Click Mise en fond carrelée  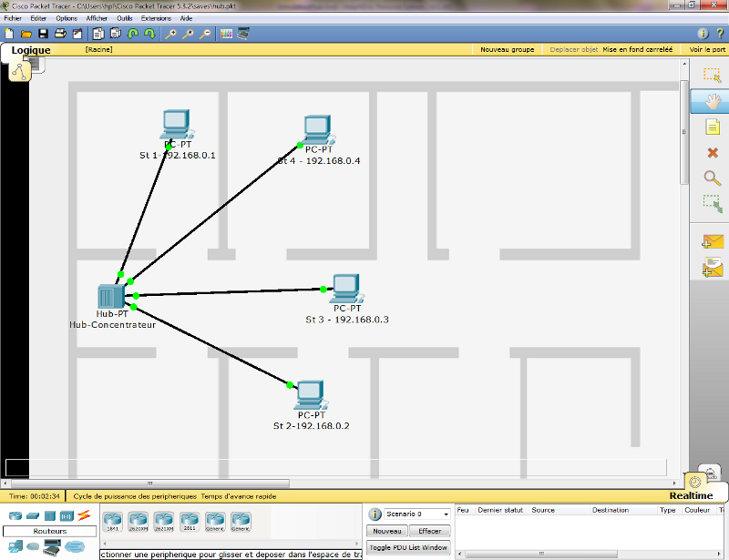click(x=637, y=49)
